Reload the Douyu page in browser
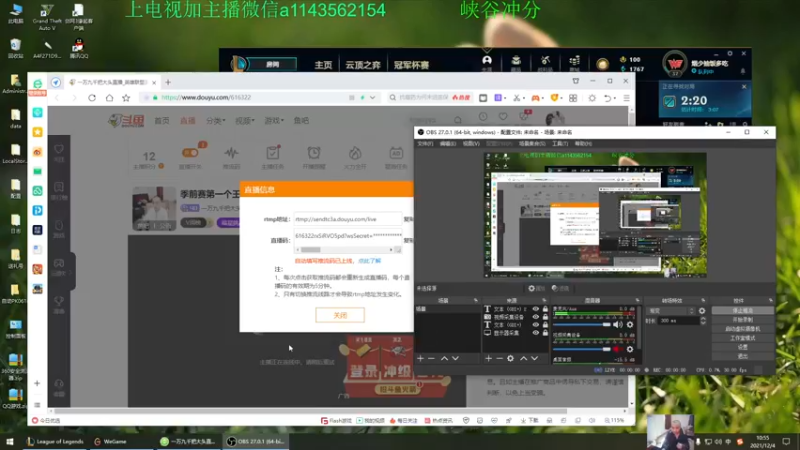Image resolution: width=800 pixels, height=450 pixels. click(x=92, y=97)
